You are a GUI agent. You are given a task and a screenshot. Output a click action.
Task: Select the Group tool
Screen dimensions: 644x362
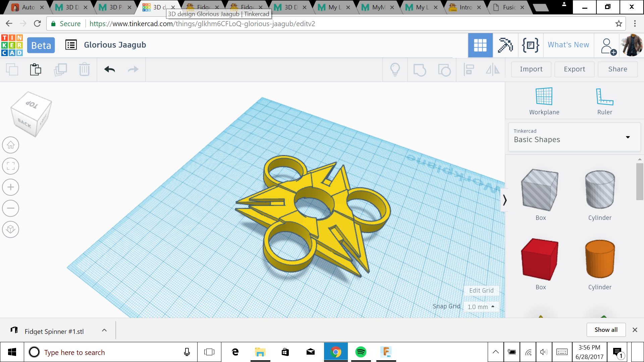tap(420, 69)
